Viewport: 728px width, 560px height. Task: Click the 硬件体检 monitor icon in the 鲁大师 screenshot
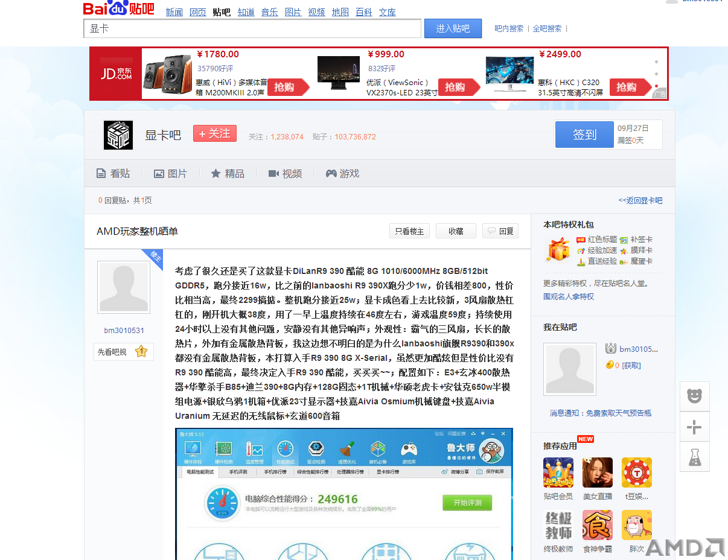[193, 450]
